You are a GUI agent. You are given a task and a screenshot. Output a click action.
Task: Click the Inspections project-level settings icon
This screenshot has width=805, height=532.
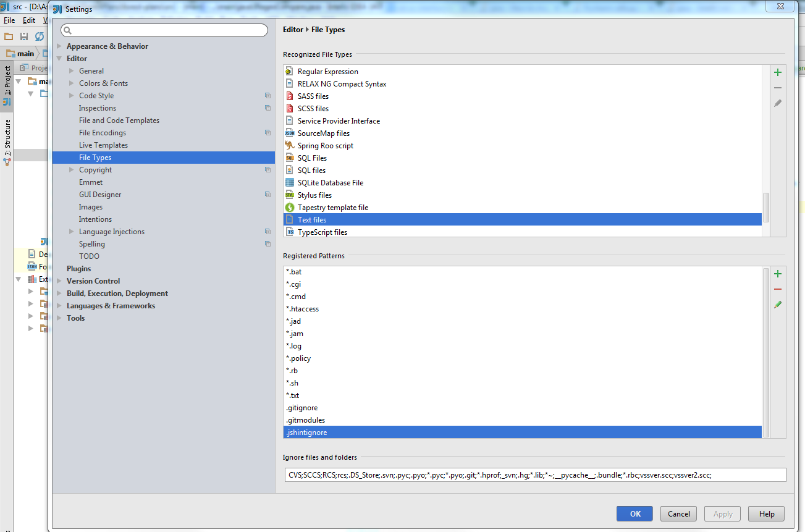point(268,108)
